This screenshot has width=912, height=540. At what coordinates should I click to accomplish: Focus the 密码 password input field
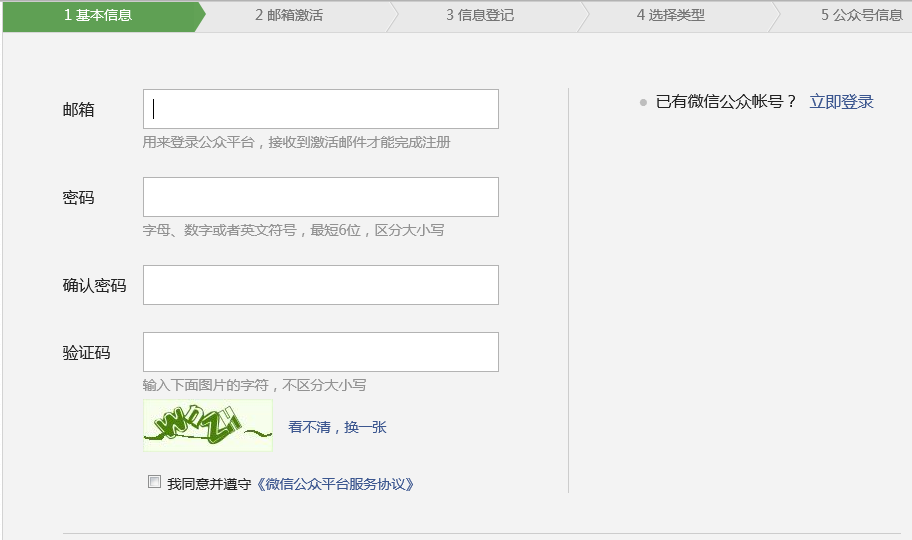320,197
